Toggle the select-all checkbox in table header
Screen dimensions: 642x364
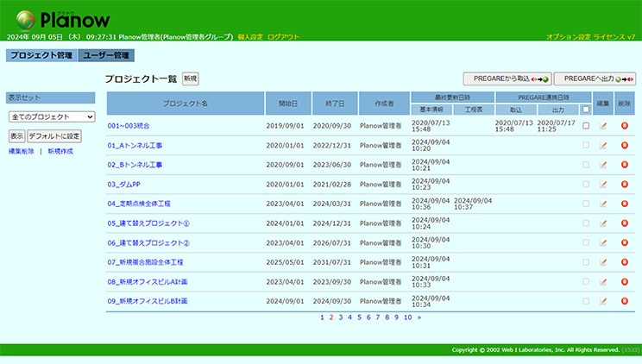tap(586, 110)
